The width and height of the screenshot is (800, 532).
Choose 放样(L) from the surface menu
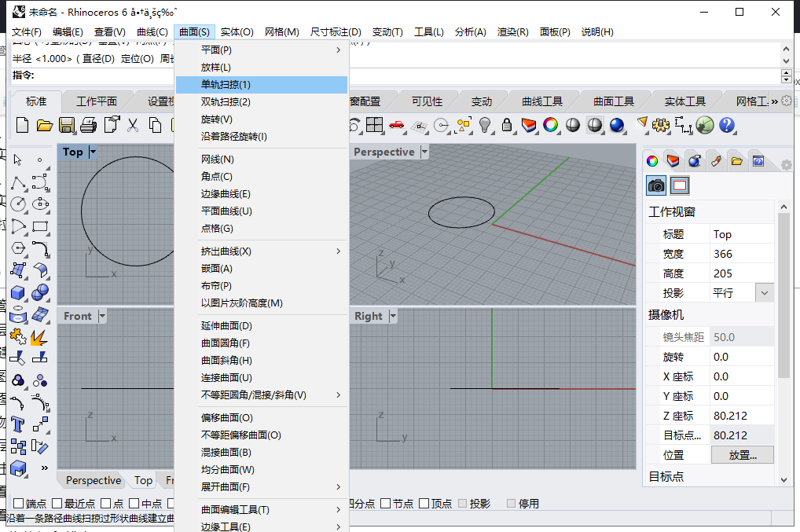[x=261, y=68]
